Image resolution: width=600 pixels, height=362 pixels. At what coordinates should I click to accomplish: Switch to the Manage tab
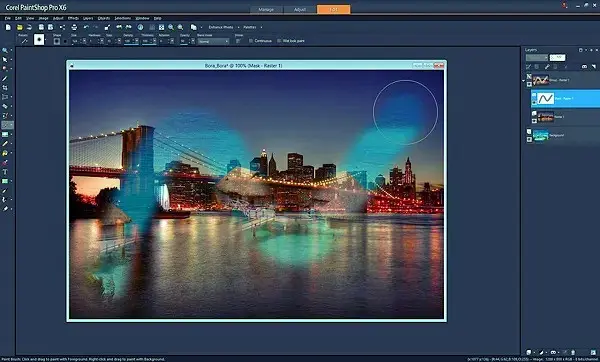click(266, 9)
